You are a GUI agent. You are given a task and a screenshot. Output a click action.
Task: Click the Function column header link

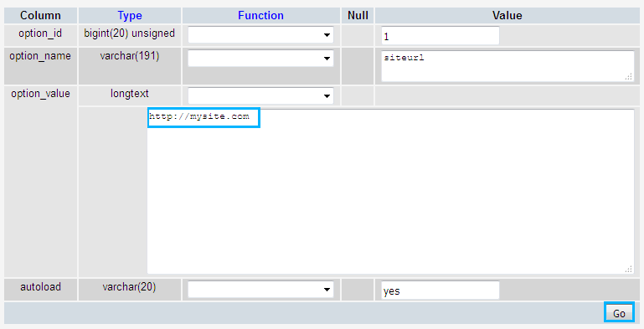pyautogui.click(x=260, y=16)
